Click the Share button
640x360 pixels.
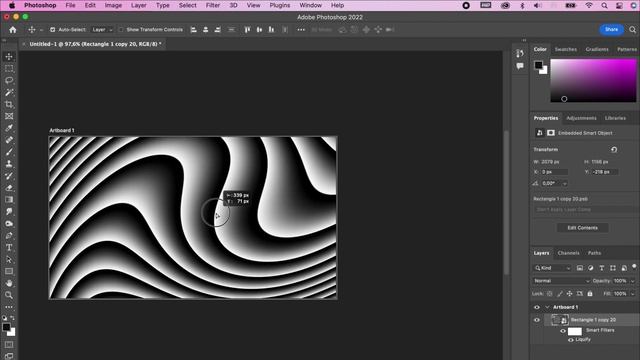click(611, 30)
